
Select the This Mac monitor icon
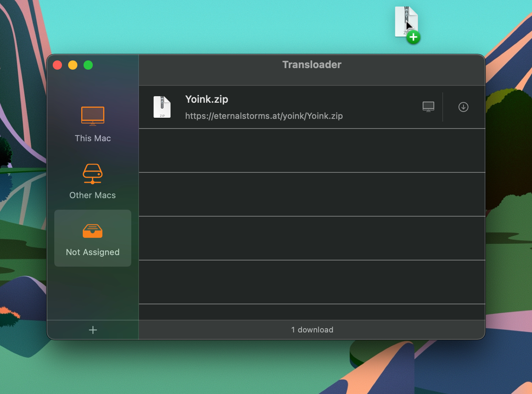coord(93,116)
